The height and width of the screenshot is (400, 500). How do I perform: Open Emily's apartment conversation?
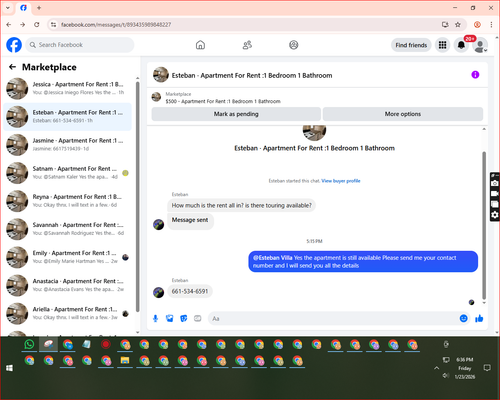68,257
